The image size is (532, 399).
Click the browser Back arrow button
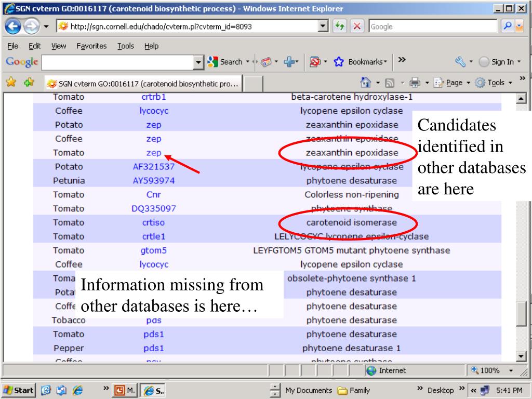click(13, 26)
